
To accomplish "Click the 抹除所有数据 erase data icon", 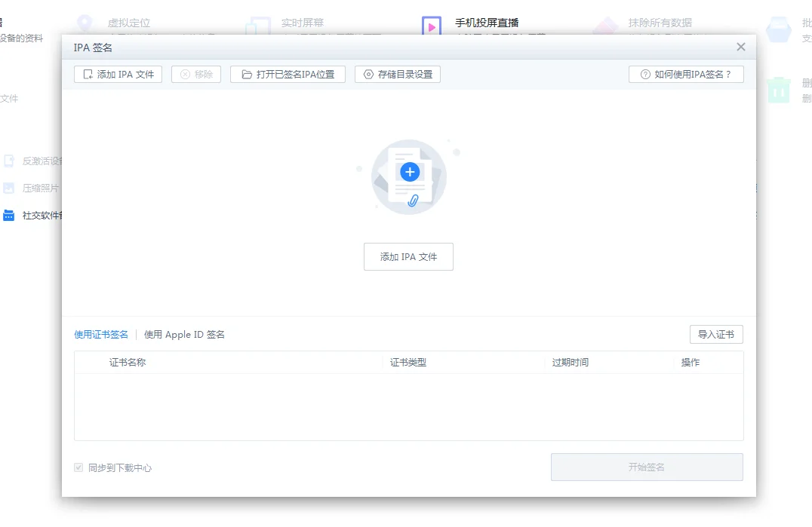I will [606, 23].
